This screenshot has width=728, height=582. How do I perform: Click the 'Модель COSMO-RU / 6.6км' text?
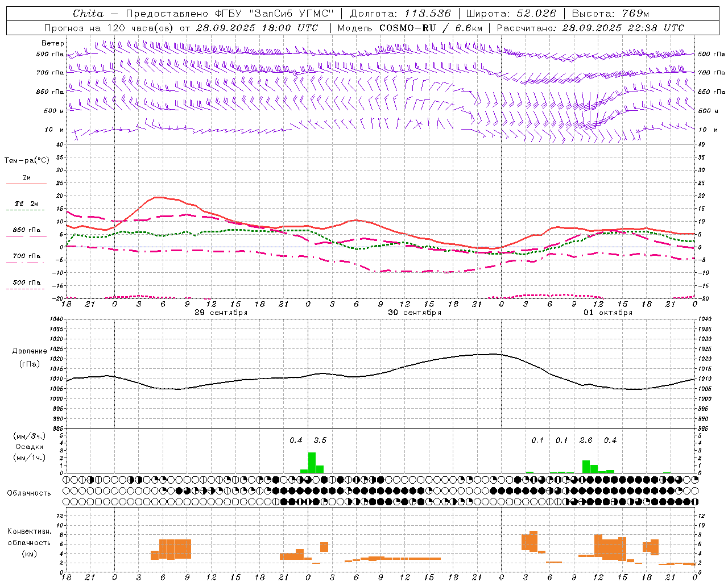(409, 28)
